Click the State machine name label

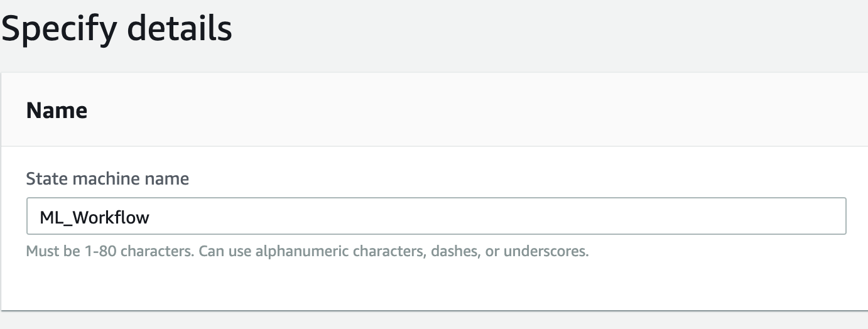107,178
